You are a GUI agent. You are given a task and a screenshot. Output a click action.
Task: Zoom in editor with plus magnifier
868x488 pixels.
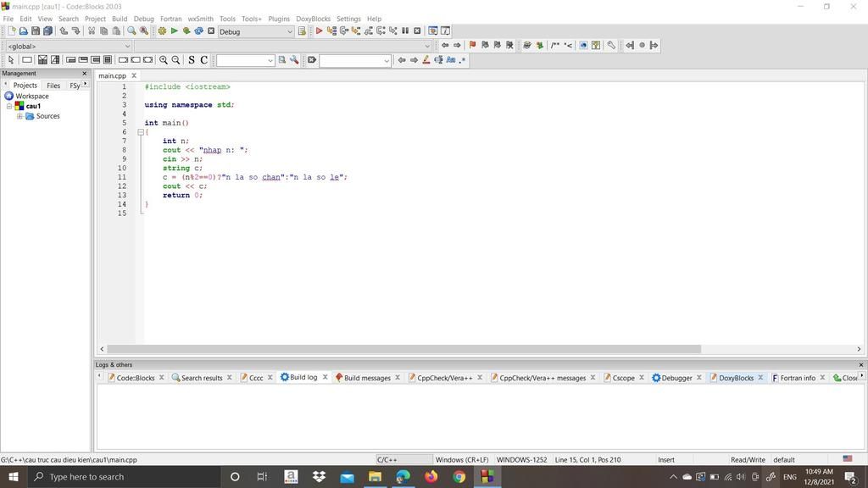[x=164, y=60]
